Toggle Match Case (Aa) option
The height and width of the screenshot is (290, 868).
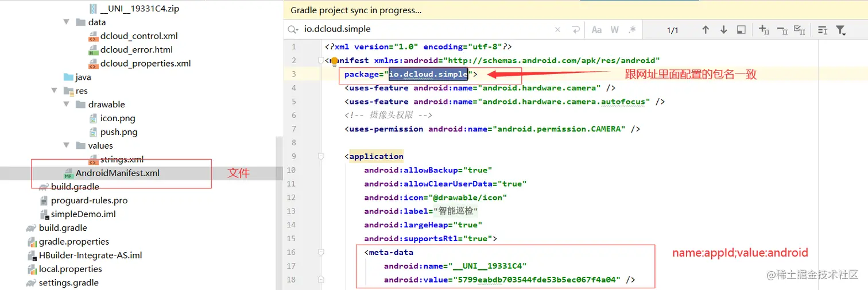[x=596, y=29]
